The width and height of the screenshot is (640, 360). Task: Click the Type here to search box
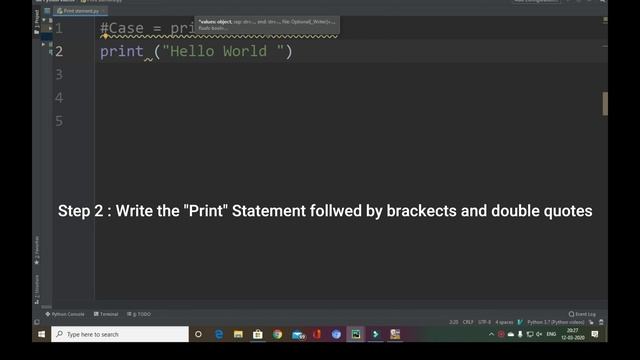[x=120, y=334]
